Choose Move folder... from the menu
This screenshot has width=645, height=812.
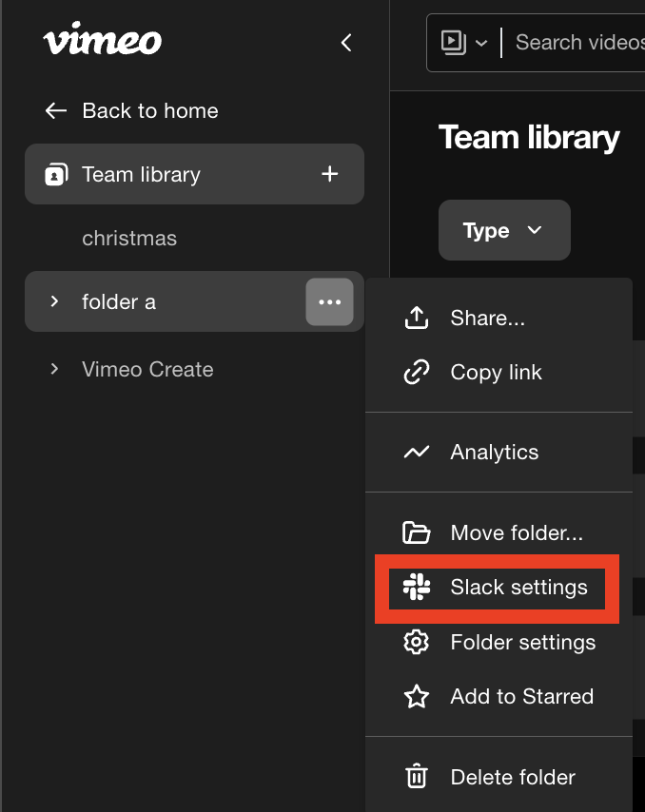coord(517,532)
